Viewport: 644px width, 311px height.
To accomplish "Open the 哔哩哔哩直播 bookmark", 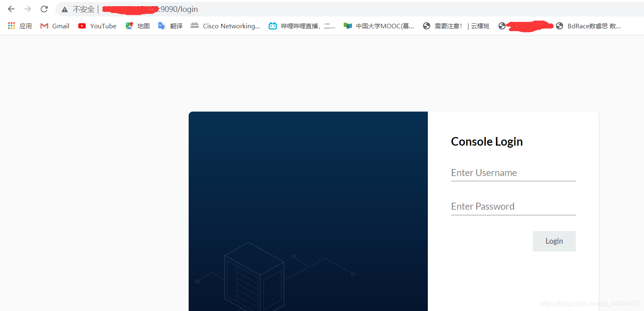I will click(x=302, y=26).
